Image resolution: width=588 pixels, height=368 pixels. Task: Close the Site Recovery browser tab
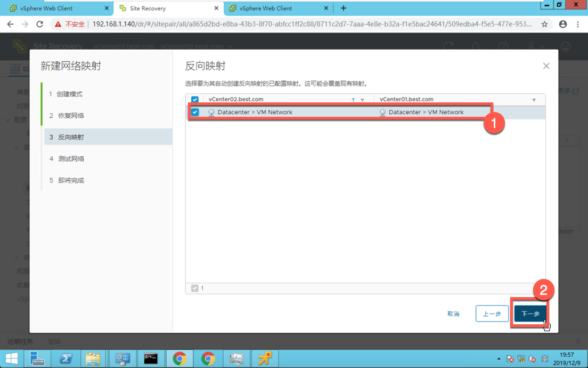pyautogui.click(x=216, y=8)
